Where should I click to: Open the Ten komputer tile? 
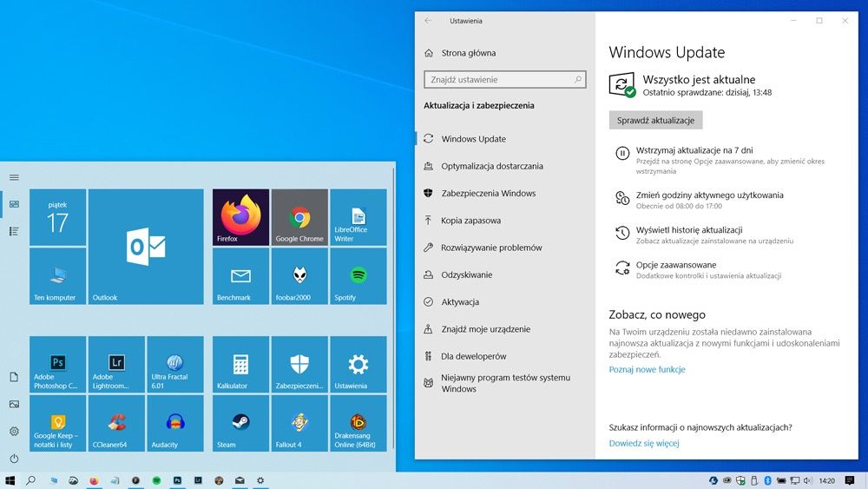click(x=57, y=276)
